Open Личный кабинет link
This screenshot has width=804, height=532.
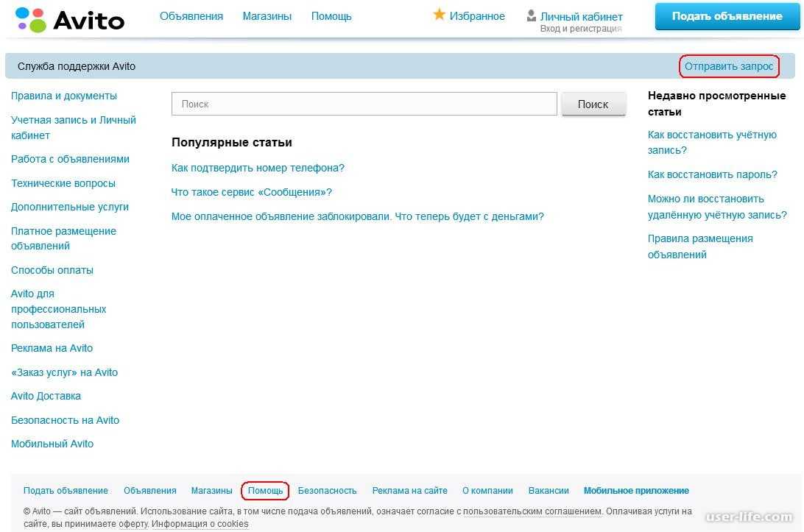(x=582, y=17)
